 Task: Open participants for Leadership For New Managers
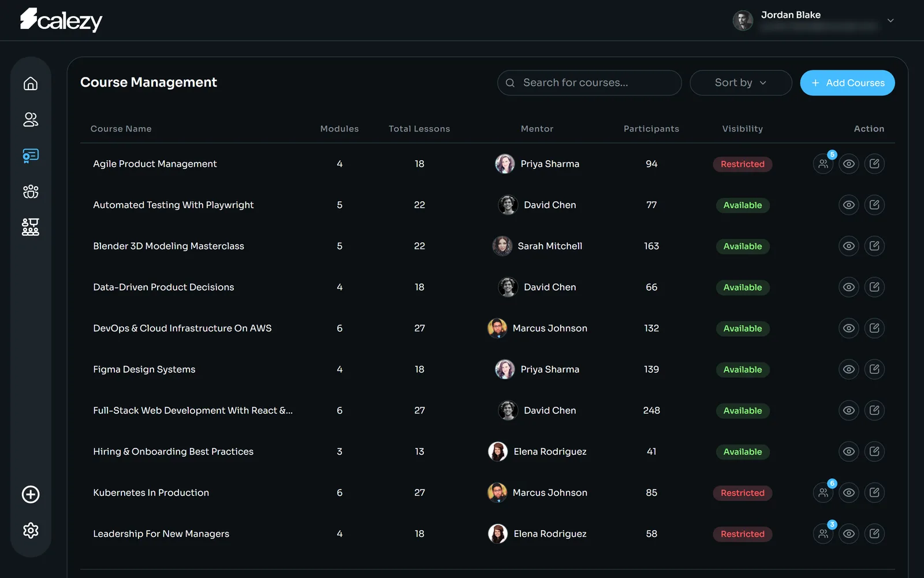[824, 534]
